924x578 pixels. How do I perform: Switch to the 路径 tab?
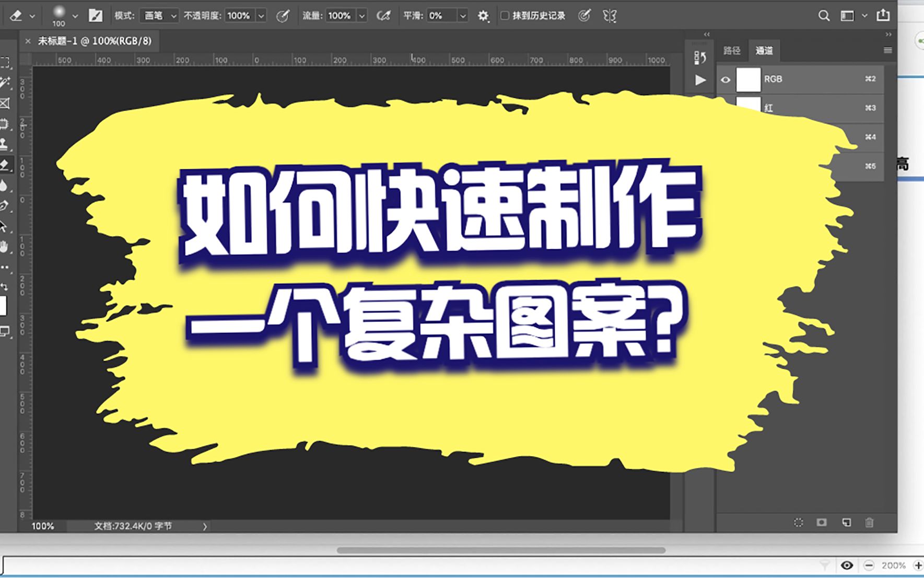tap(732, 51)
